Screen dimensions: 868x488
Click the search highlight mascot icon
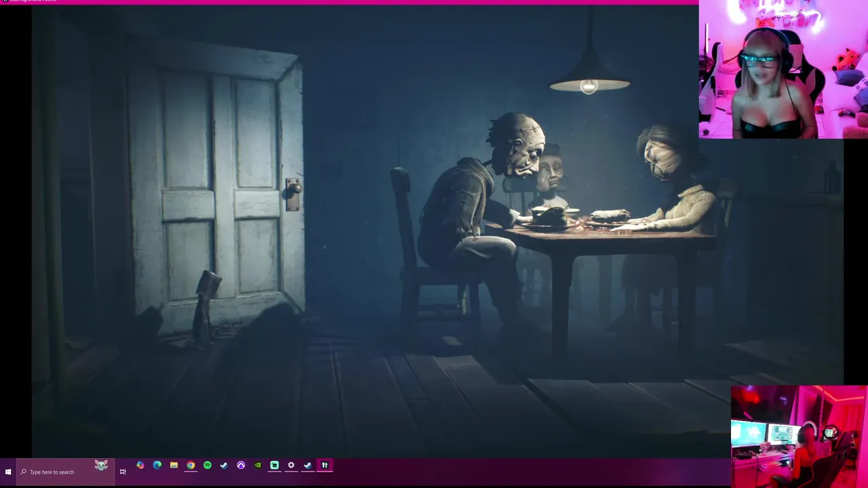(x=101, y=465)
